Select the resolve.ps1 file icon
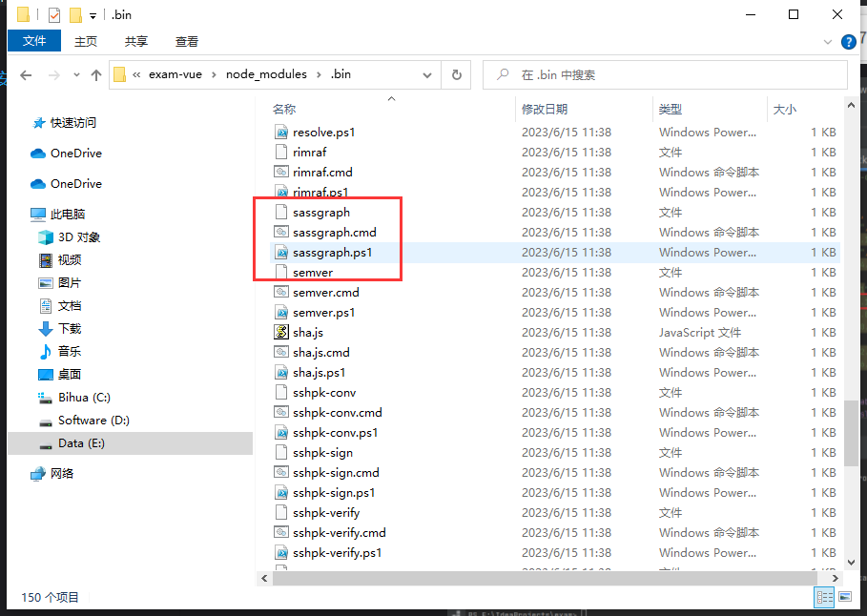 (x=281, y=133)
